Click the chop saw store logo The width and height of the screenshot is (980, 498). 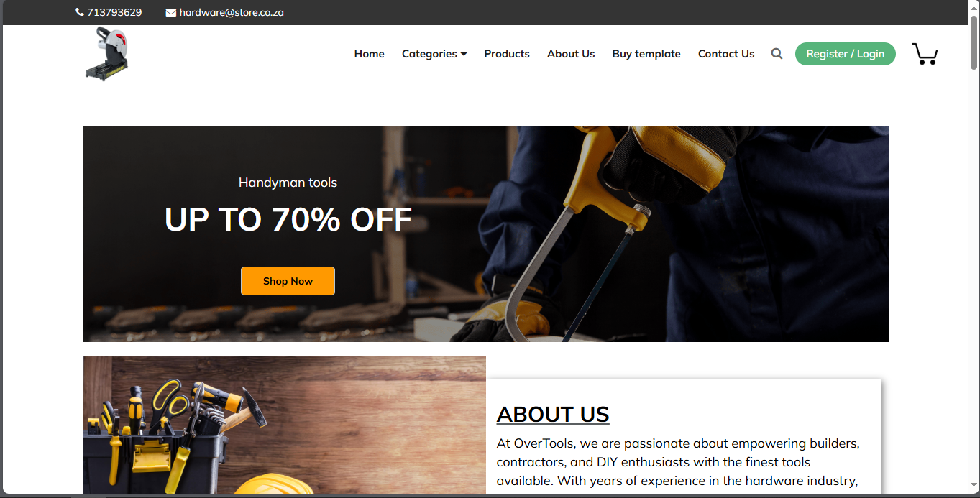coord(106,54)
